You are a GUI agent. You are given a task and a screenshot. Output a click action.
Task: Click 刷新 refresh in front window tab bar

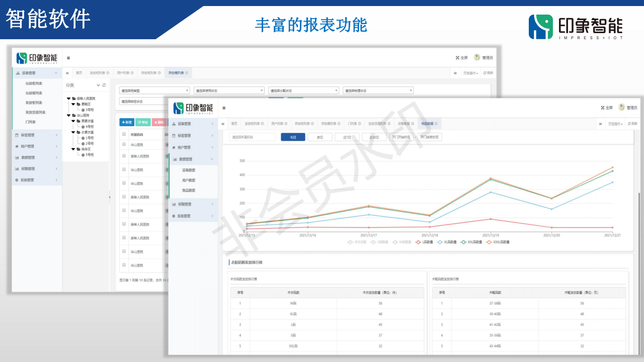pyautogui.click(x=632, y=123)
